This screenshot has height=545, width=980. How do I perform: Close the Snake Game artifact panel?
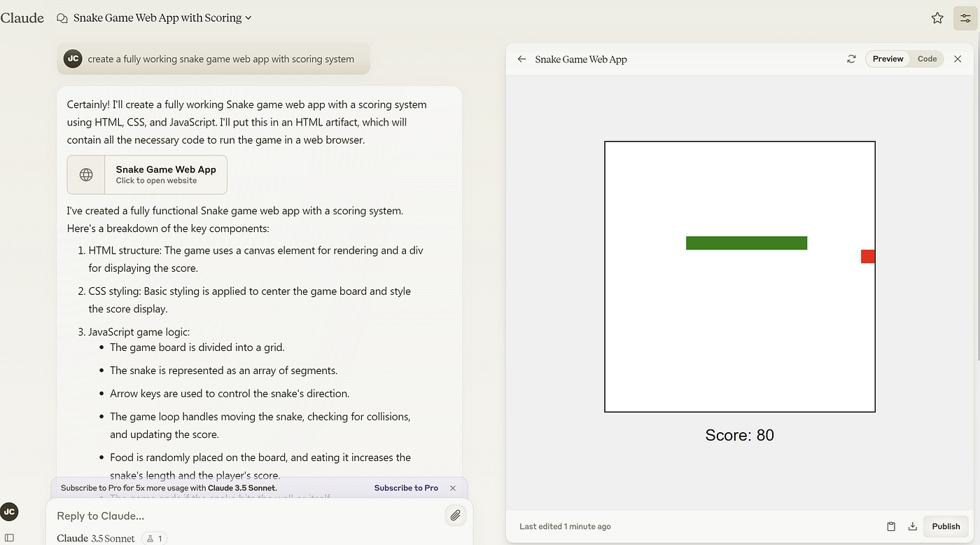(x=958, y=60)
